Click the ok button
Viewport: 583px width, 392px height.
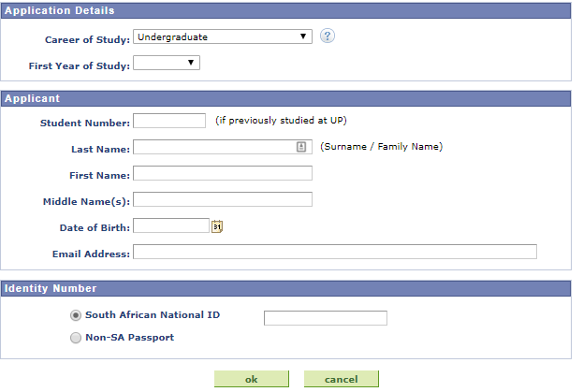(x=252, y=379)
